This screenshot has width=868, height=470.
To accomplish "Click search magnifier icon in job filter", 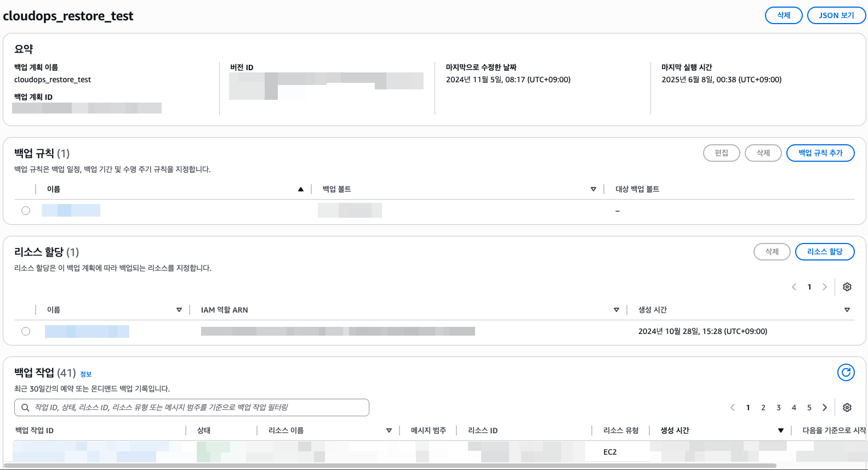I will click(25, 407).
